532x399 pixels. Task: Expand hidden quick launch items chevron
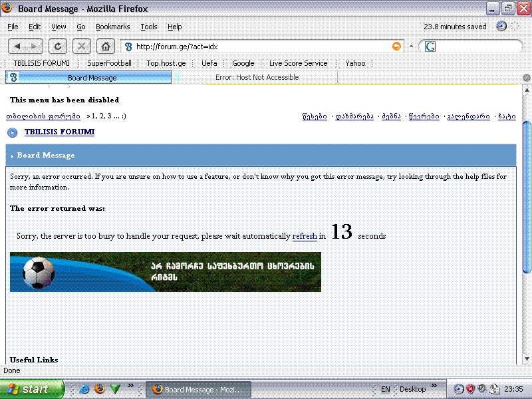[x=130, y=386]
